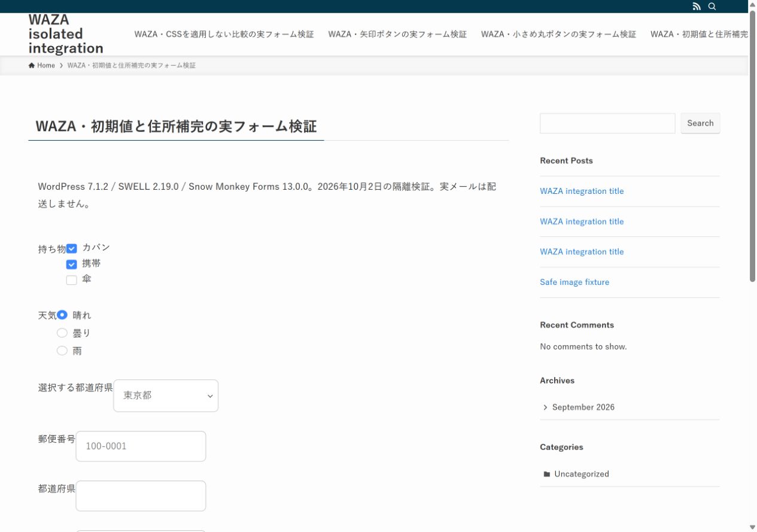Click the Recent Comments heading
Image resolution: width=757 pixels, height=532 pixels.
coord(577,325)
